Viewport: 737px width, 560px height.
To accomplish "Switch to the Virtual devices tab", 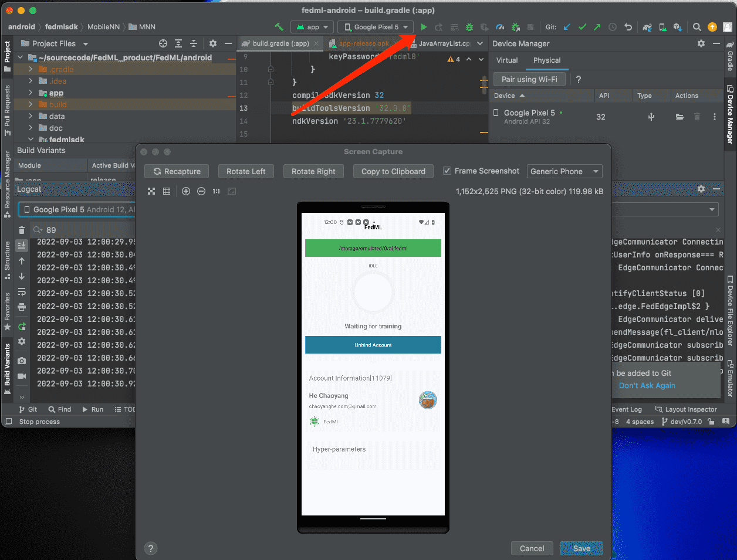I will pyautogui.click(x=507, y=60).
